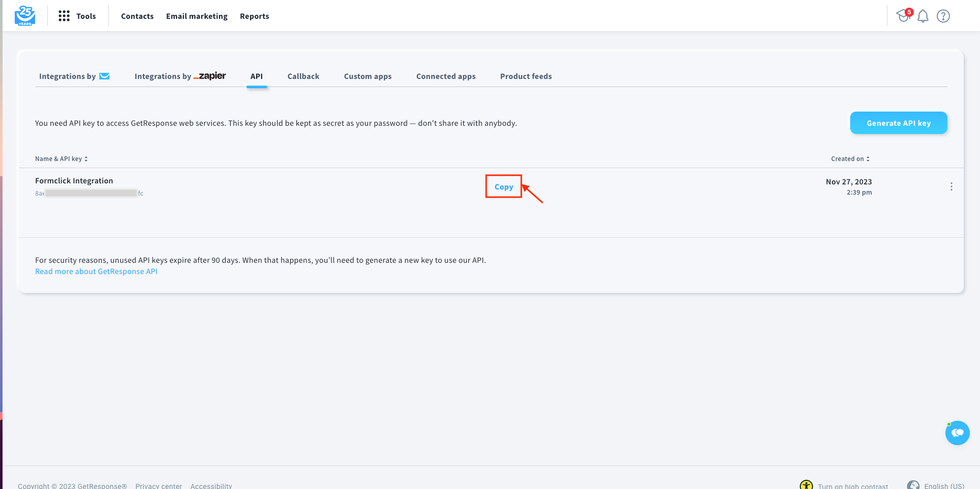Open the Privacy center footer link

pos(159,486)
